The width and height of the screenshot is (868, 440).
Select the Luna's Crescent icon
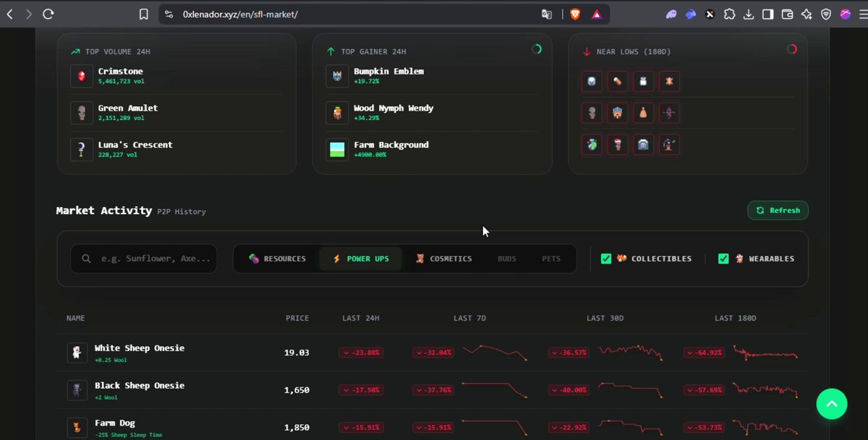pos(82,150)
